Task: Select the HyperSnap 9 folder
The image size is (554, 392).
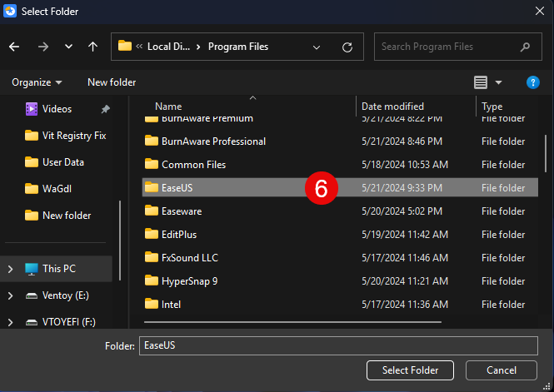Action: [x=340, y=281]
